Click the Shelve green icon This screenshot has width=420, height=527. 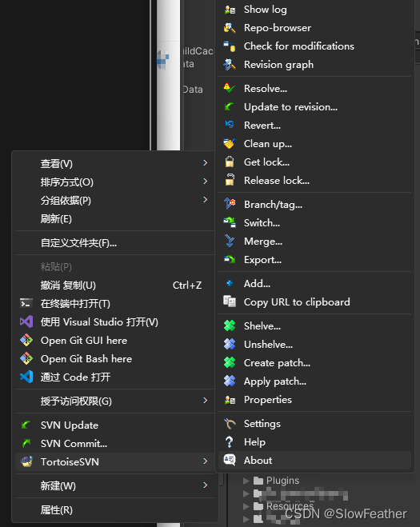(x=230, y=325)
